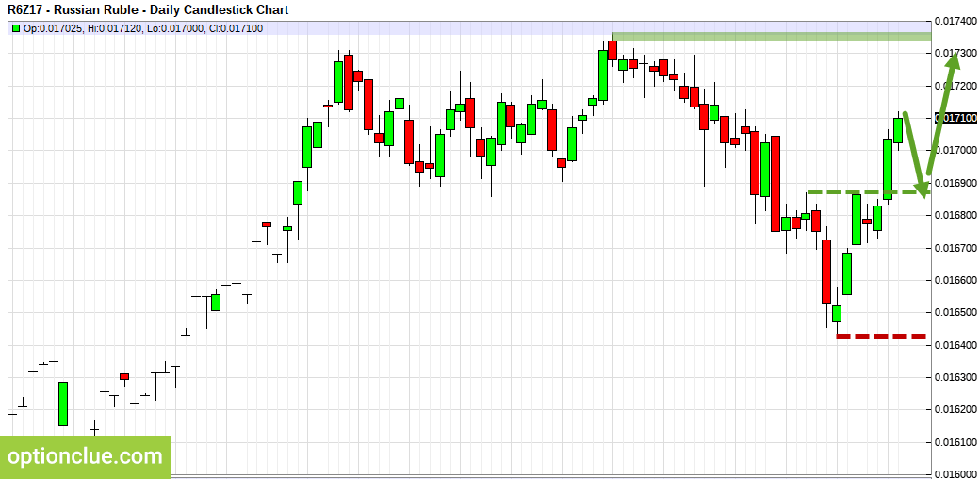Click the 0.016000 price axis label
Image resolution: width=980 pixels, height=479 pixels.
(x=955, y=473)
